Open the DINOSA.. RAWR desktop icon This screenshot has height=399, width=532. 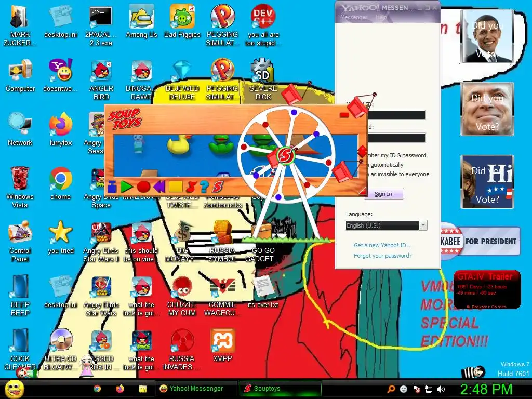pos(141,80)
